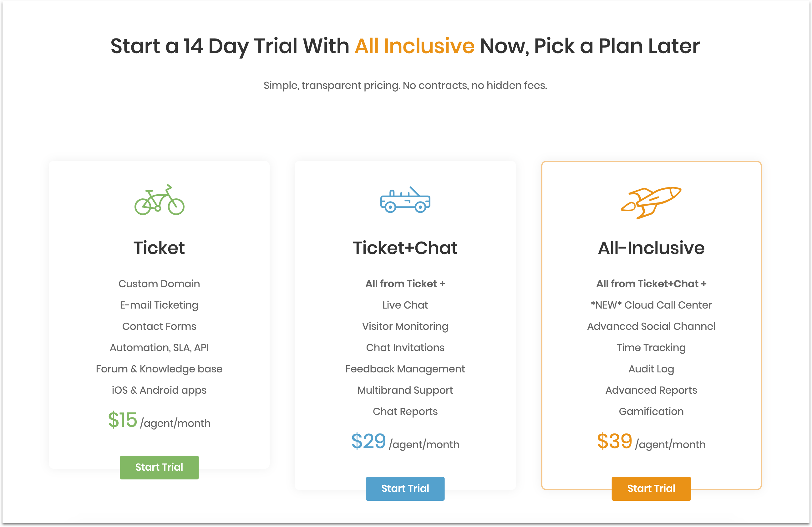812x527 pixels.
Task: Click the $39 price label
Action: click(x=614, y=441)
